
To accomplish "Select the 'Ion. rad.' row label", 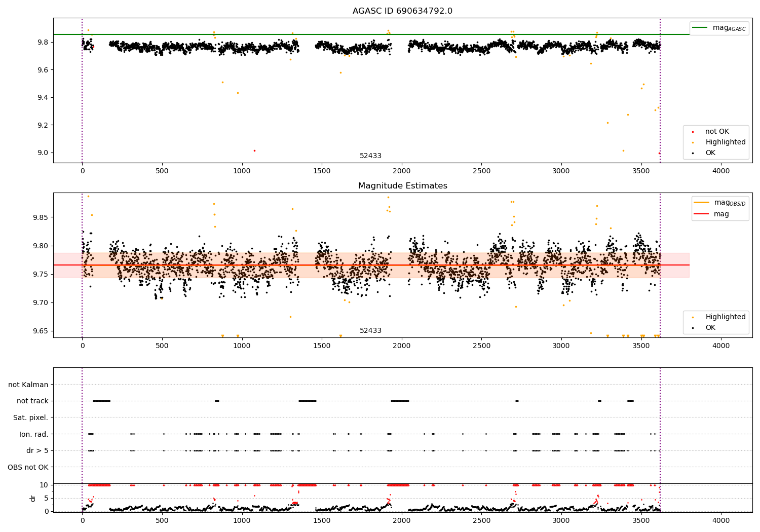I will pos(34,434).
